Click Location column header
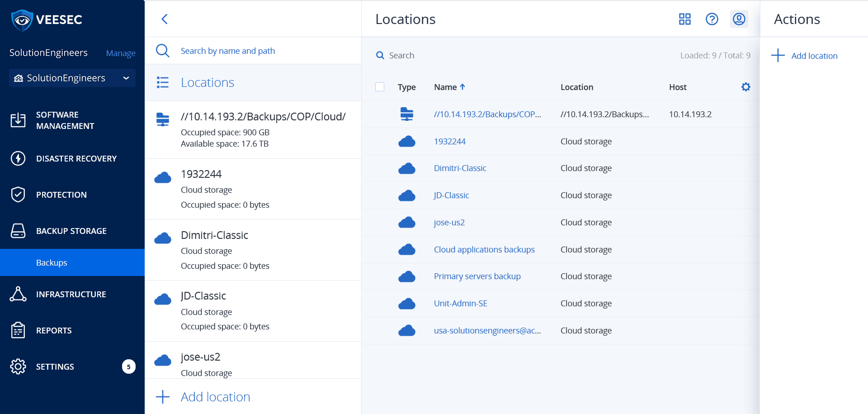Image resolution: width=868 pixels, height=414 pixels. 577,87
